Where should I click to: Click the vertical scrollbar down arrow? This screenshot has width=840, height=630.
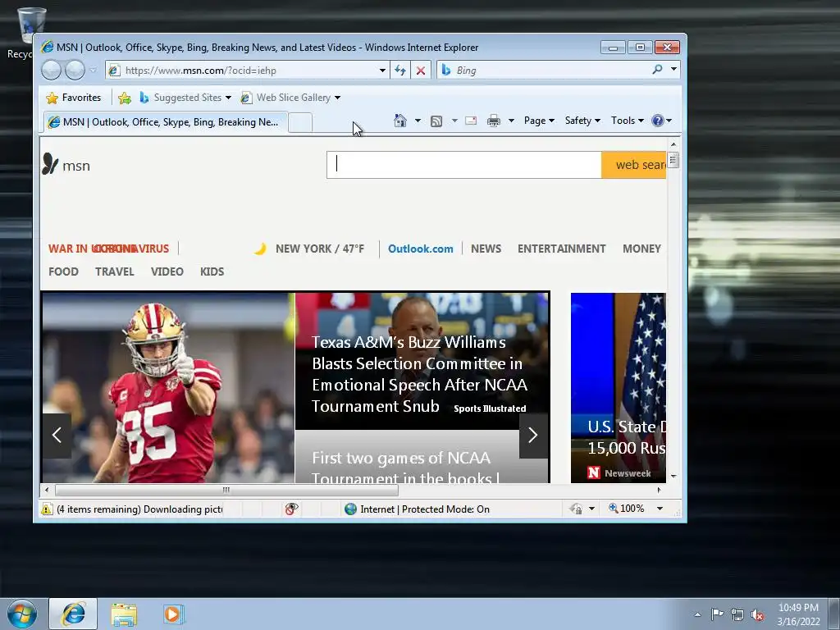[x=673, y=477]
